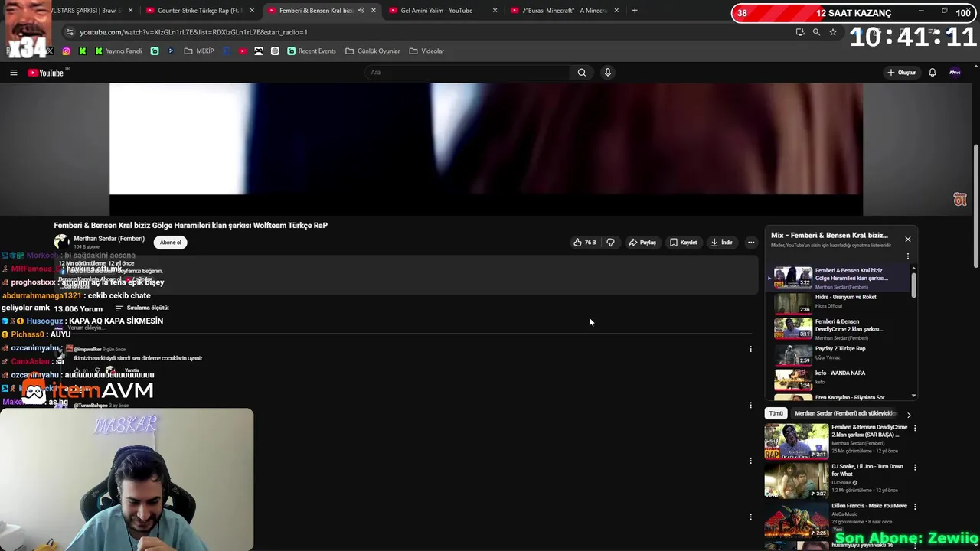
Task: Click page vertical scrollbar
Action: (x=975, y=207)
